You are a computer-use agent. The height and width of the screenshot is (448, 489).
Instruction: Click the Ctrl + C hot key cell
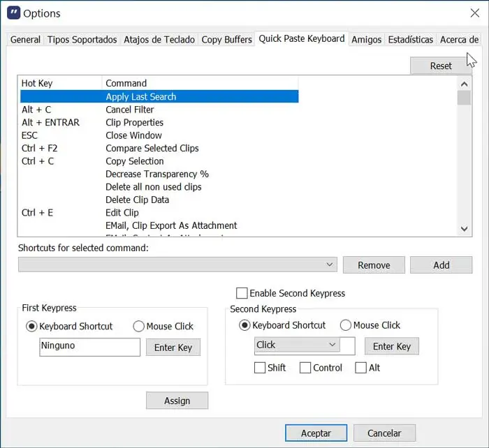38,161
